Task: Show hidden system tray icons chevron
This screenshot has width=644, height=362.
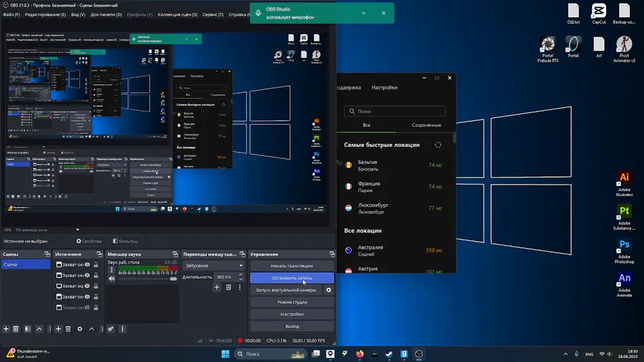Action: (x=565, y=354)
